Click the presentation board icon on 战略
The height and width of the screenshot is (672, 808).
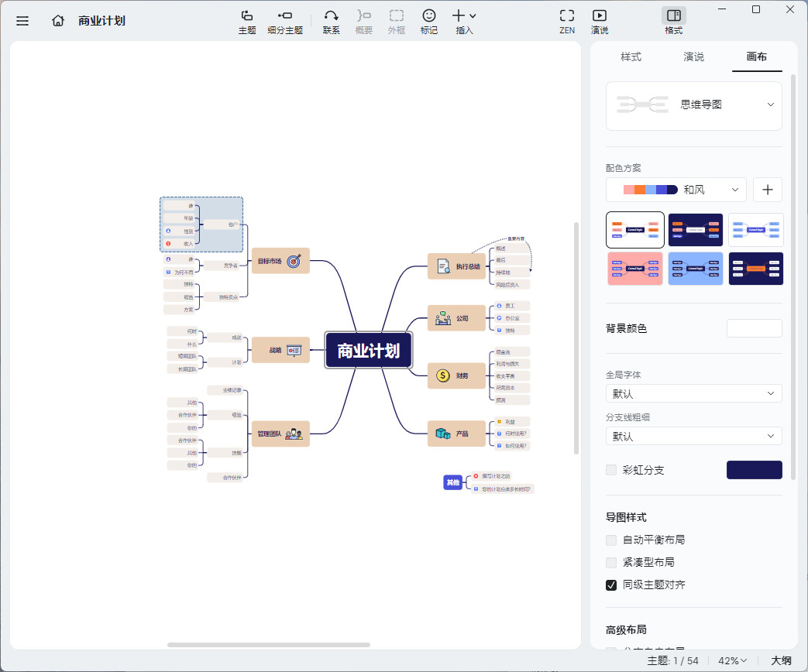pyautogui.click(x=294, y=351)
